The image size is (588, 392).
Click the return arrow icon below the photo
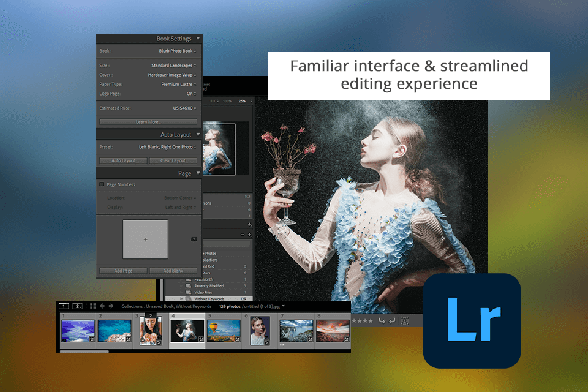click(392, 321)
